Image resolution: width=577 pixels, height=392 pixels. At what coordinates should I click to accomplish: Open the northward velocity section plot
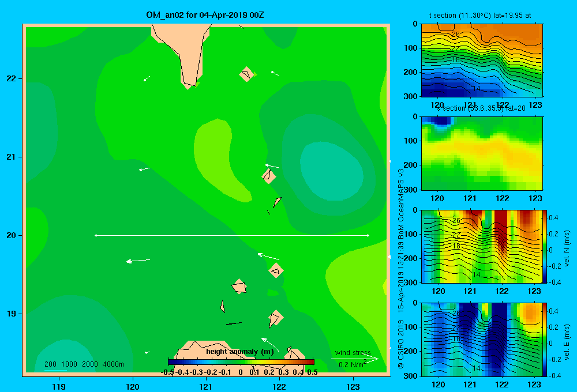(482, 246)
